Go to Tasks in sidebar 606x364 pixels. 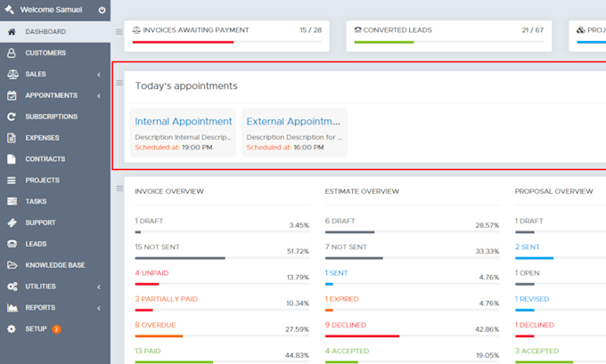[36, 202]
